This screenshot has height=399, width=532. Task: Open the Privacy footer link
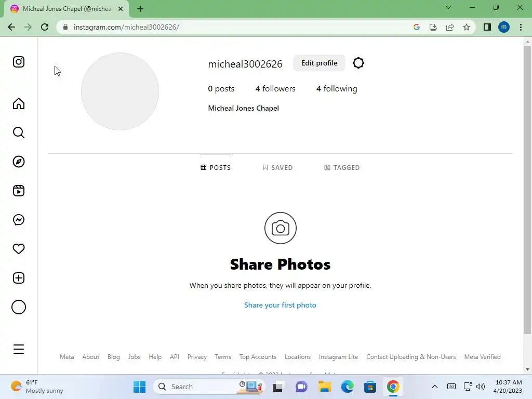(197, 357)
